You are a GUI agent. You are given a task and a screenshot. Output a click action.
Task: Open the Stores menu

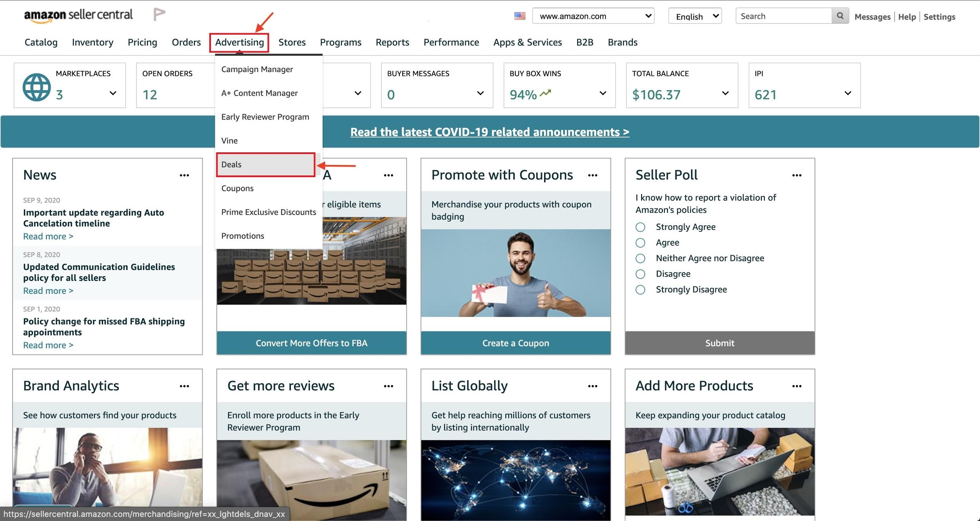pyautogui.click(x=292, y=42)
